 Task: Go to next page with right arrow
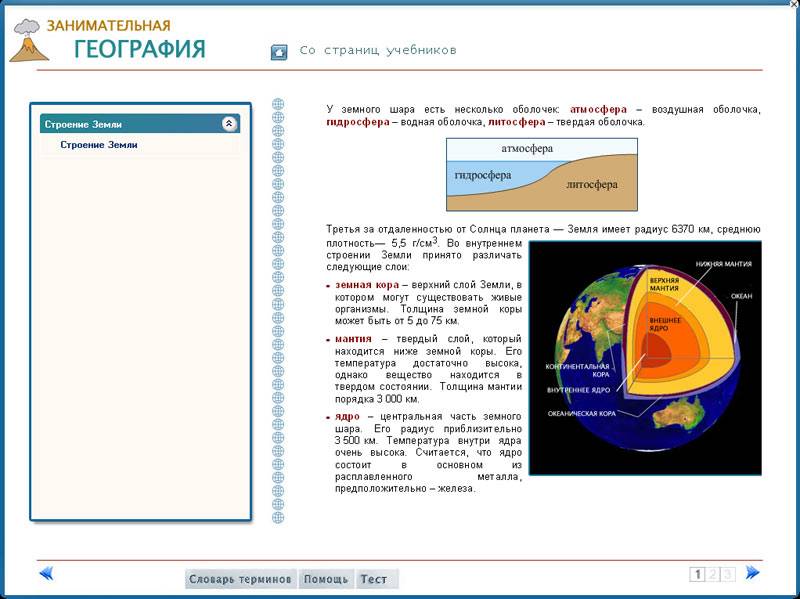coord(753,573)
